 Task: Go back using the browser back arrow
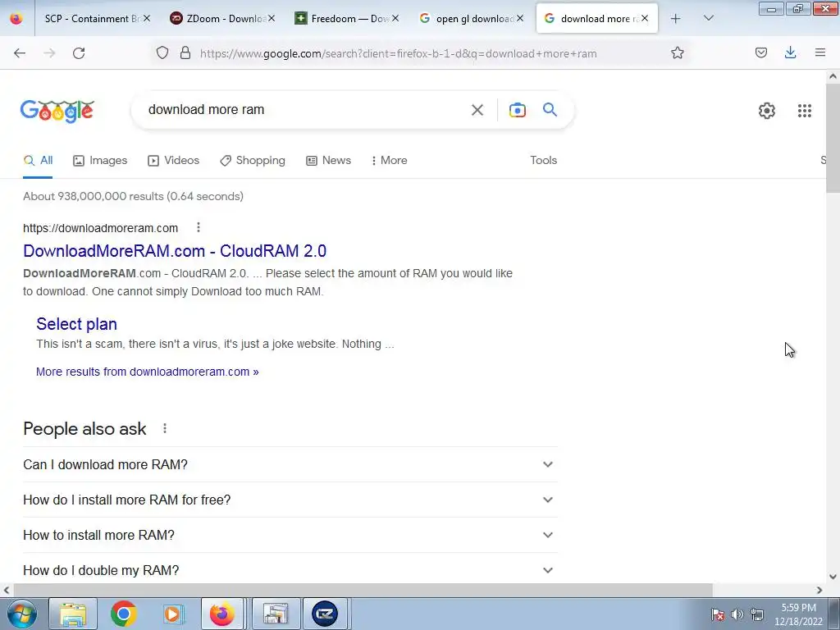[20, 53]
